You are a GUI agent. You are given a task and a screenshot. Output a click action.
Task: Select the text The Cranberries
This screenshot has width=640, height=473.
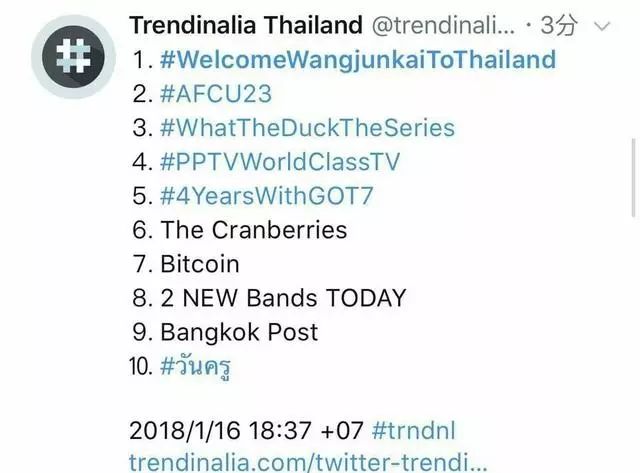click(254, 230)
